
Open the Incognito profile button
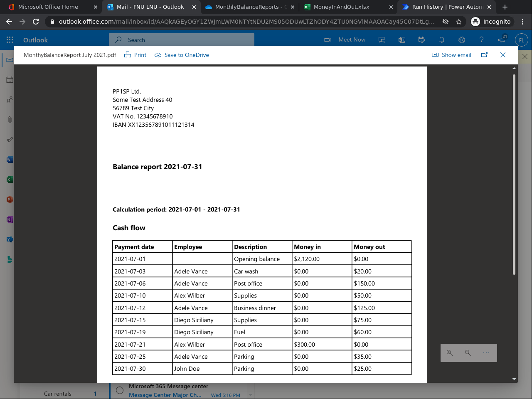pyautogui.click(x=491, y=22)
